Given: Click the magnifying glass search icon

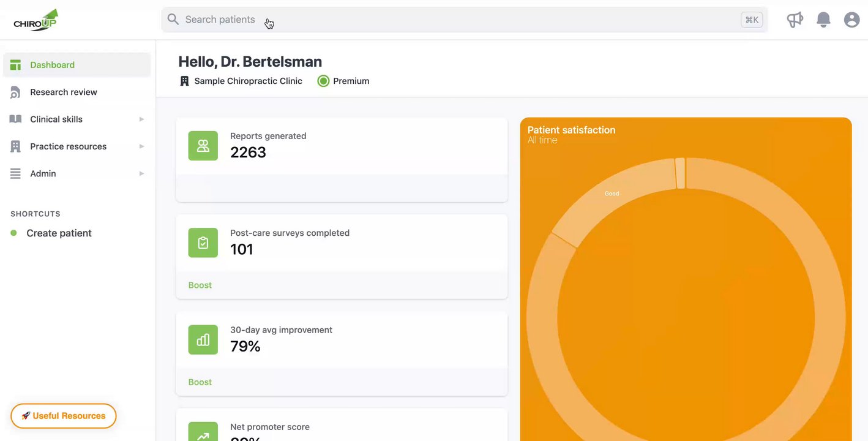Looking at the screenshot, I should pyautogui.click(x=173, y=20).
